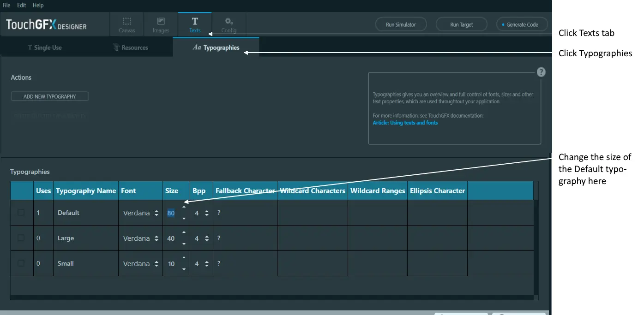Tick the checkbox for the Small typography
The height and width of the screenshot is (315, 644).
point(21,263)
